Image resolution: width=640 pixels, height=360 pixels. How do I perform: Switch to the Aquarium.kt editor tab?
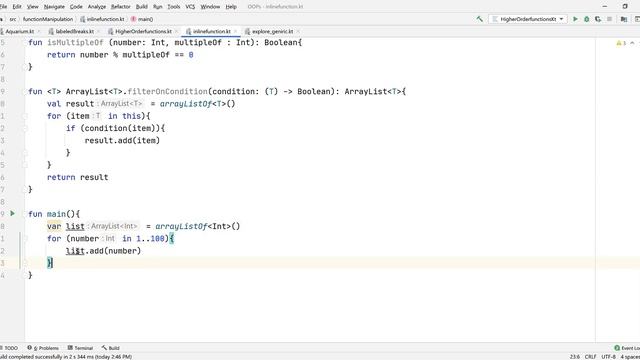coord(19,31)
